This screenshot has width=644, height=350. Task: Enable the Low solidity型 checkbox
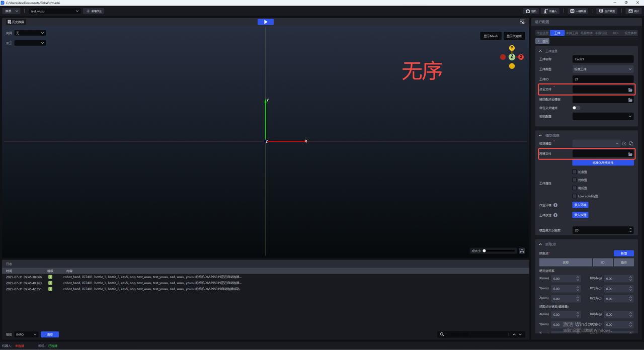tap(575, 196)
